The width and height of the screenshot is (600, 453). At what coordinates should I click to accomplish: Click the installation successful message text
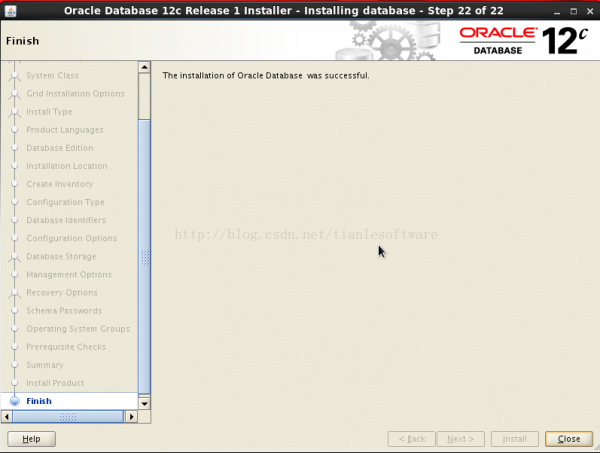coord(266,75)
